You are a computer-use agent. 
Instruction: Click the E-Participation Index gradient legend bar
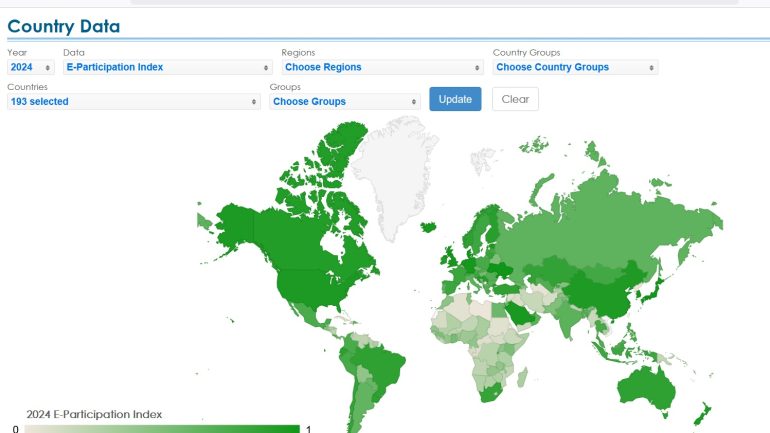(162, 429)
